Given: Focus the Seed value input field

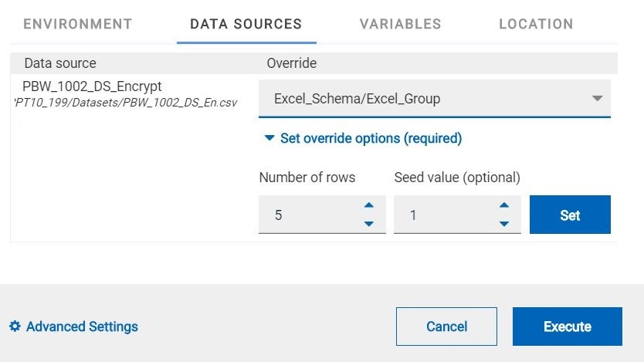Looking at the screenshot, I should pyautogui.click(x=444, y=215).
